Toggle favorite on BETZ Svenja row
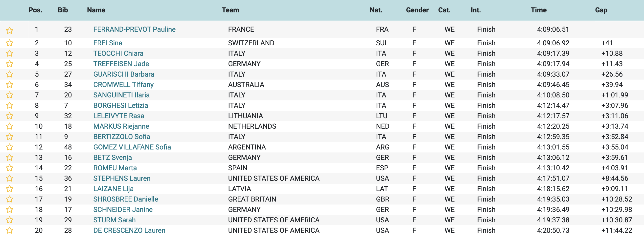 tap(9, 158)
